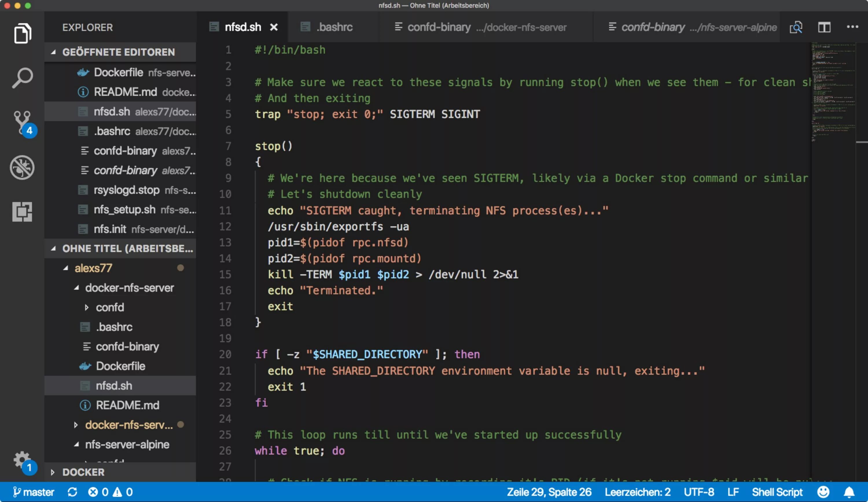Split the editor with split icon

coord(824,27)
